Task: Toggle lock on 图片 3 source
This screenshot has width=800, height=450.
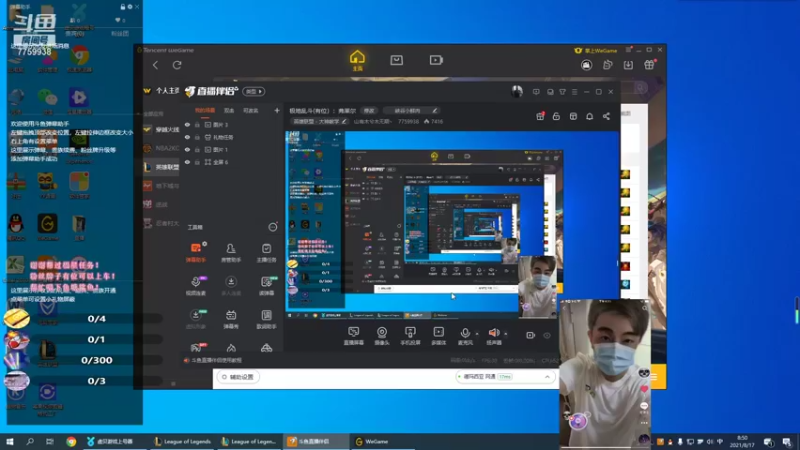Action: point(197,124)
